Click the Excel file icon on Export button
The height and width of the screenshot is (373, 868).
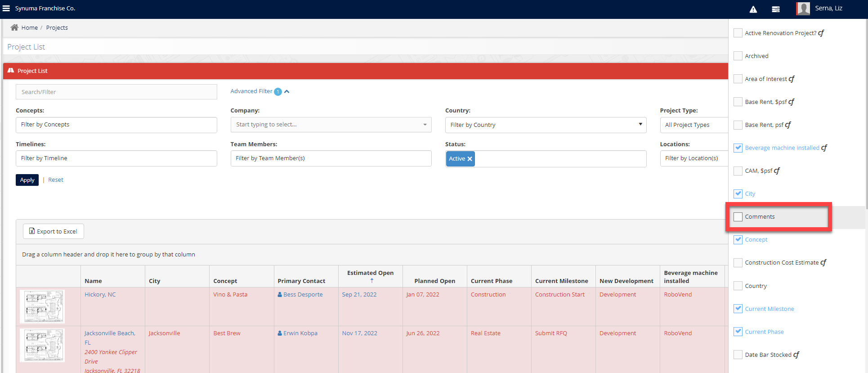[32, 231]
